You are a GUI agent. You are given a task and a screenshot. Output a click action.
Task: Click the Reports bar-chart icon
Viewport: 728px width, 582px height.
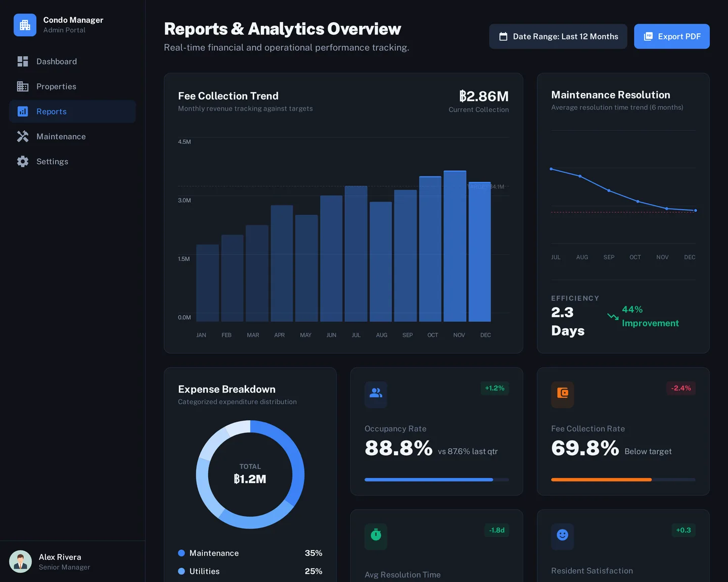point(23,111)
